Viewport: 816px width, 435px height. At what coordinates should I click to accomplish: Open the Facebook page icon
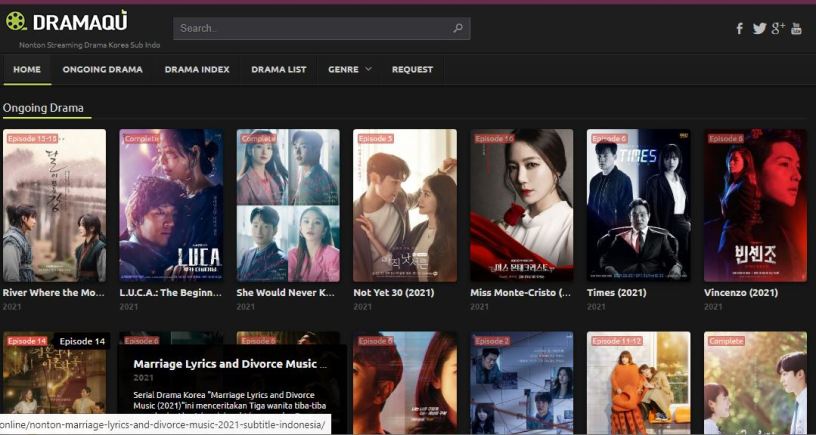(740, 29)
